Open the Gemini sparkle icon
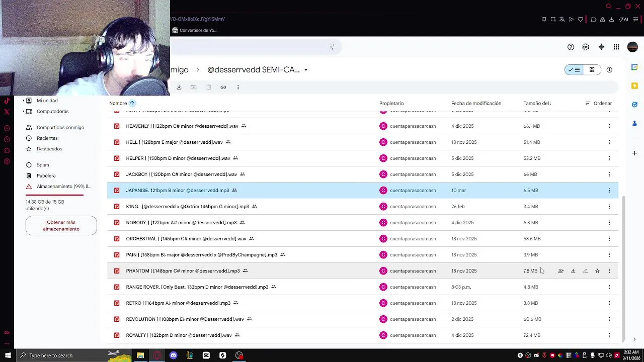Viewport: 644px width, 362px height. pos(601,47)
